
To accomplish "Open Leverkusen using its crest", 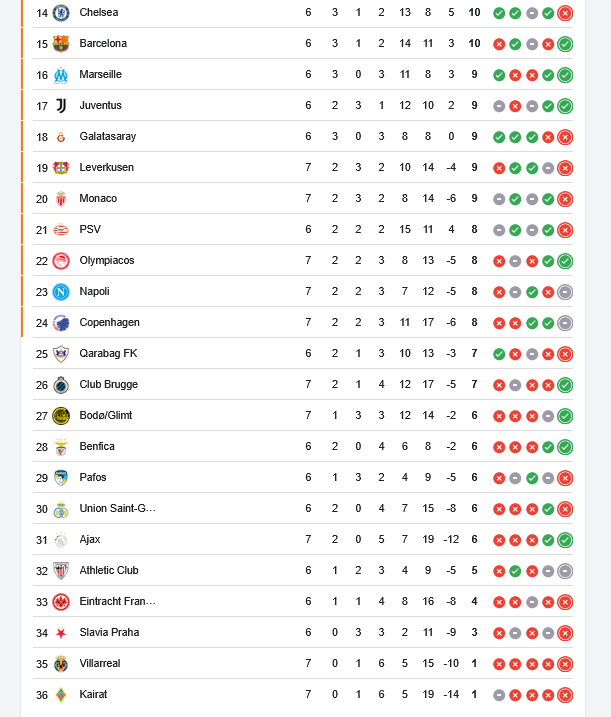I will 61,167.
